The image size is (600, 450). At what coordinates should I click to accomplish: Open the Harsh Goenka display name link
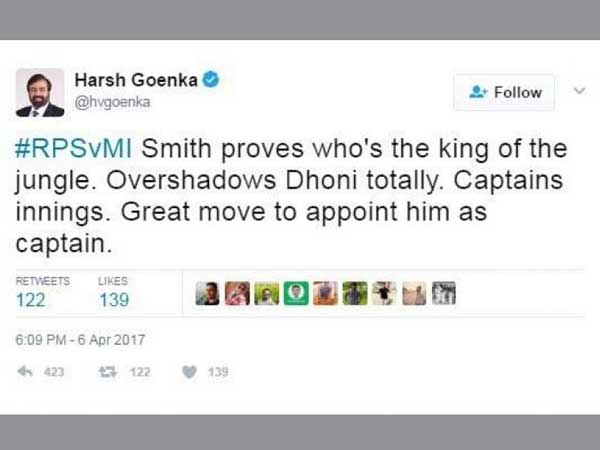click(x=137, y=80)
